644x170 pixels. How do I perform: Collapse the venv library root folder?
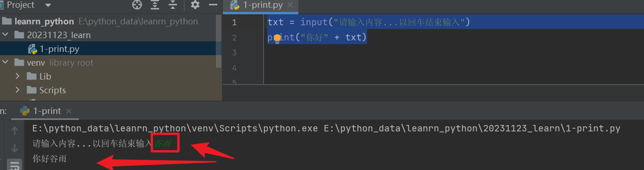point(5,62)
